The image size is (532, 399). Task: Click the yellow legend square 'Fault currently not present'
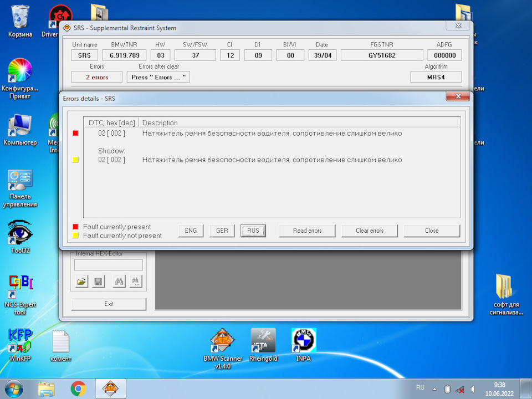tap(75, 236)
